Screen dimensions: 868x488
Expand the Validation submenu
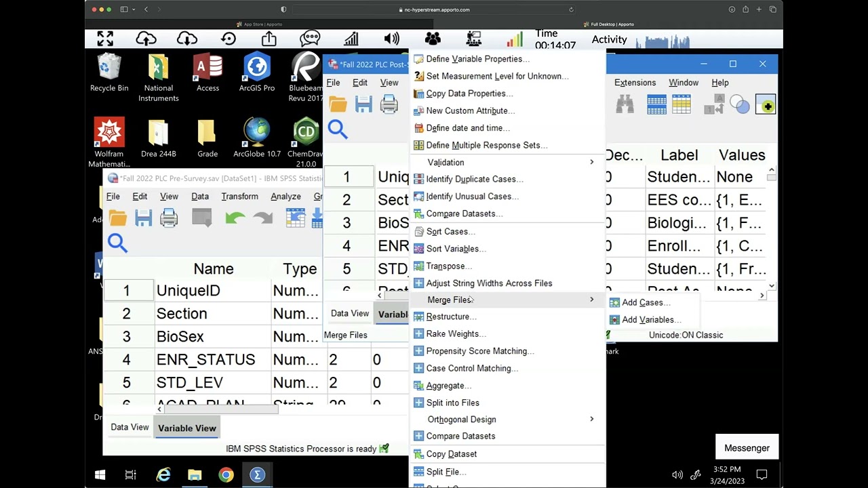tap(507, 162)
